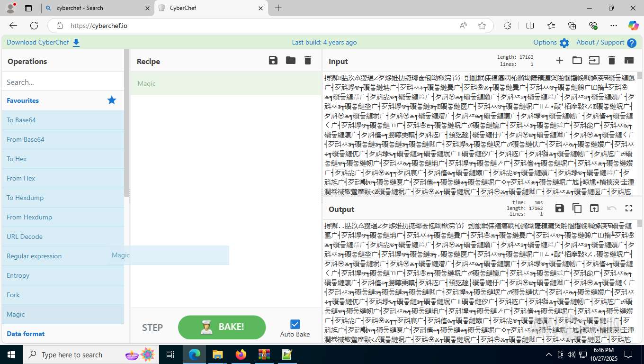
Task: Select From Base64 operation
Action: point(63,139)
